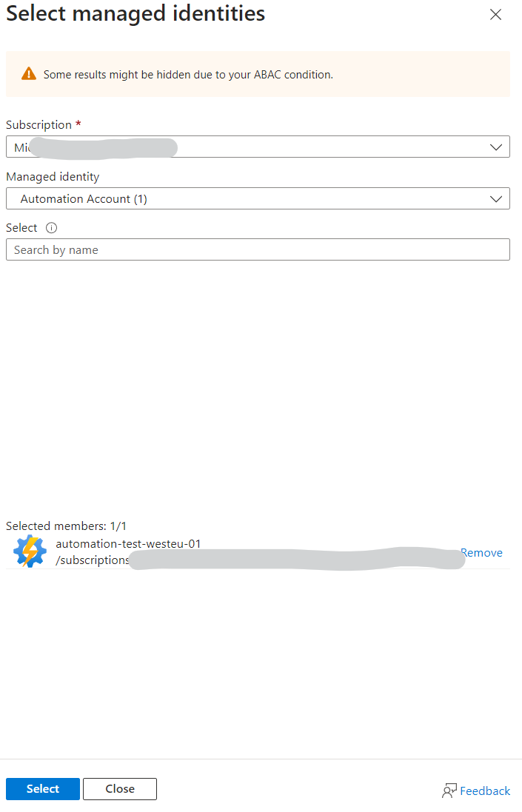Click the Selected members: 1/1 label
522x812 pixels.
point(66,526)
